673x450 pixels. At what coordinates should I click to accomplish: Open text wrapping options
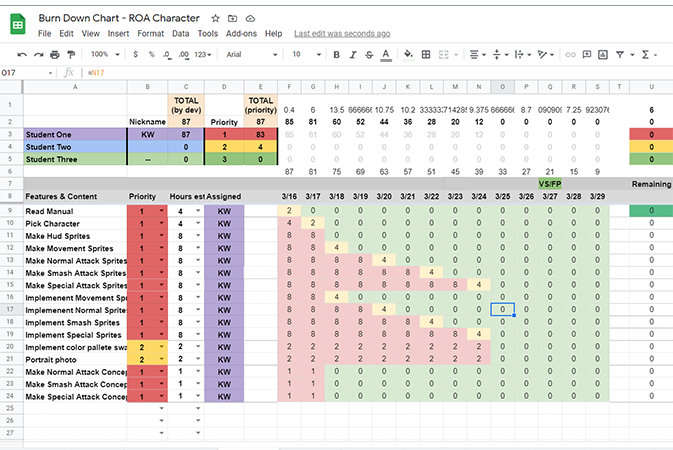tap(523, 55)
